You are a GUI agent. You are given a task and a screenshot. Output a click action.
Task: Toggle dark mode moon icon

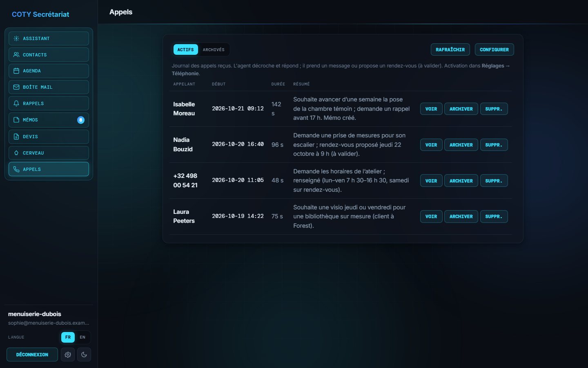[x=84, y=355]
